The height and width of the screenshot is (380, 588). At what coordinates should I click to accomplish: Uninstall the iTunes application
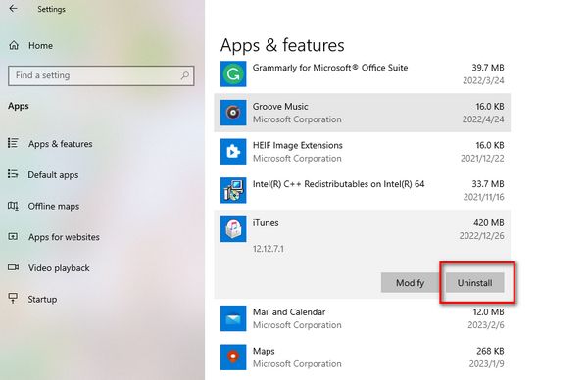tap(474, 283)
